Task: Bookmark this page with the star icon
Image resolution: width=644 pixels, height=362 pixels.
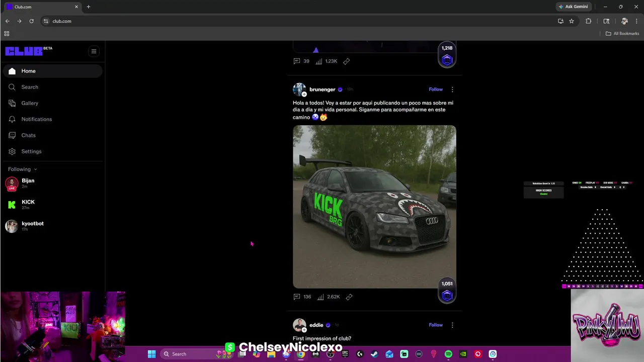Action: (x=572, y=21)
